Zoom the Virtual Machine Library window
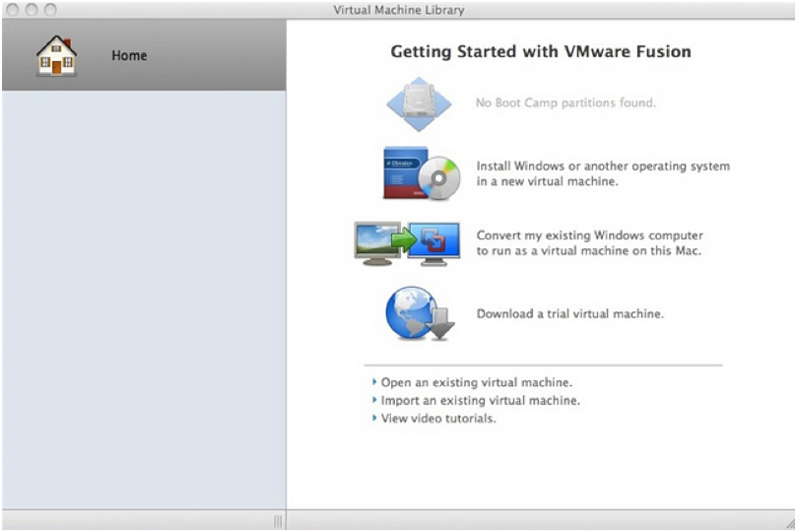 50,10
